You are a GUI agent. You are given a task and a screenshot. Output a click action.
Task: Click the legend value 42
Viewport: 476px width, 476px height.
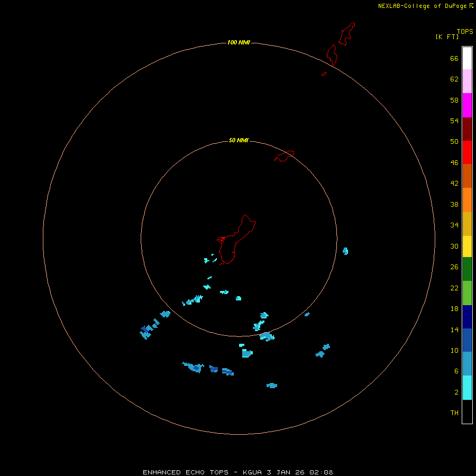(x=454, y=184)
